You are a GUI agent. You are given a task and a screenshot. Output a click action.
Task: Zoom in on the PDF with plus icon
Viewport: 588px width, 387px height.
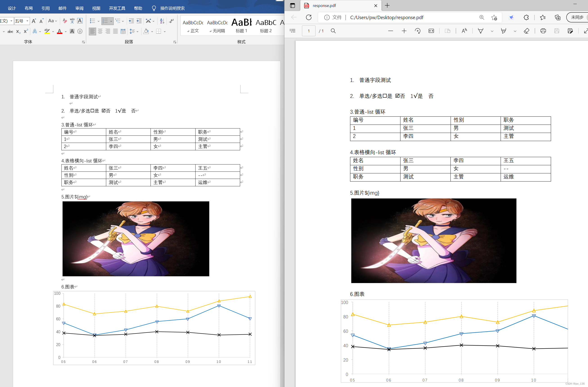pos(404,31)
